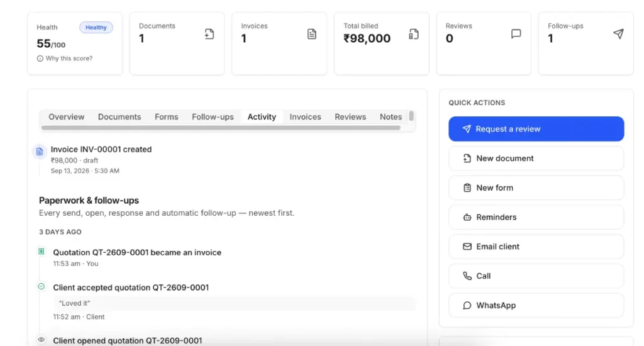Click the Documents card file-plus icon
This screenshot has width=644, height=346.
209,34
